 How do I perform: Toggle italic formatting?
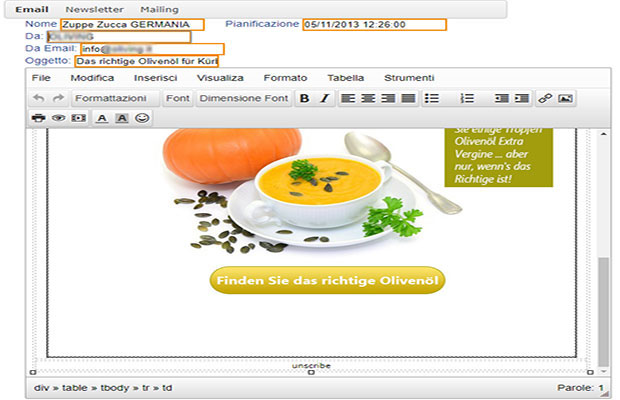325,98
